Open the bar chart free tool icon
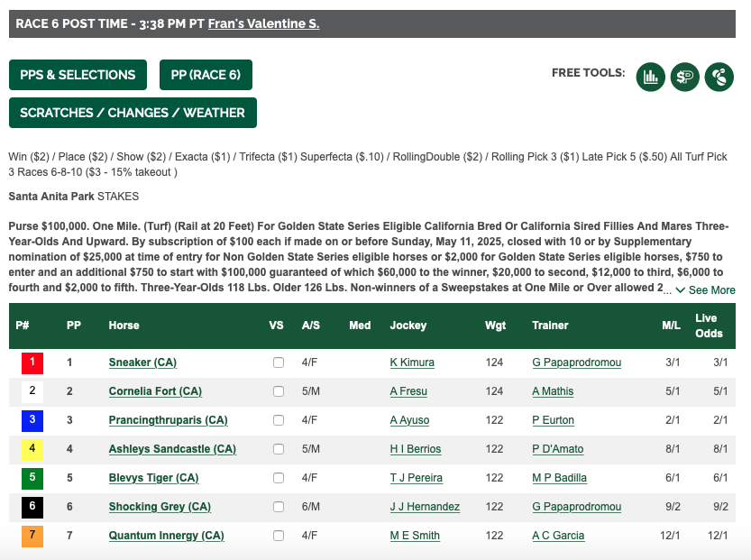 pos(650,77)
